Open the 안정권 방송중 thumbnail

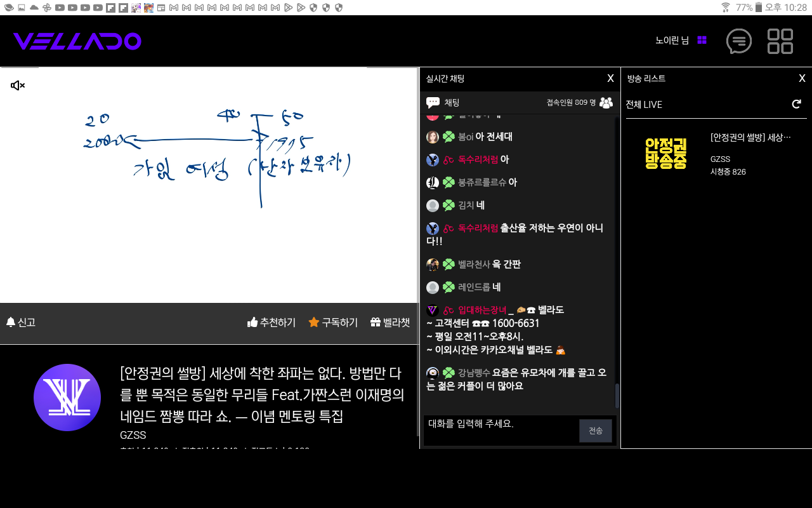[x=666, y=153]
